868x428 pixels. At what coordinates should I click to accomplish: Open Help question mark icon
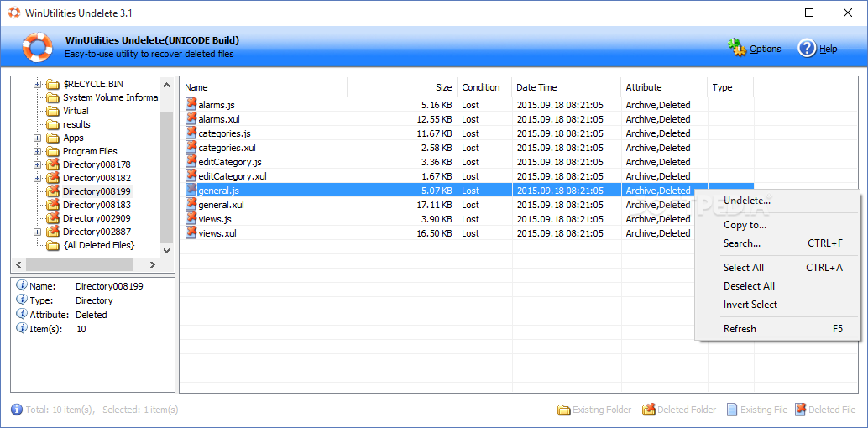pos(807,48)
